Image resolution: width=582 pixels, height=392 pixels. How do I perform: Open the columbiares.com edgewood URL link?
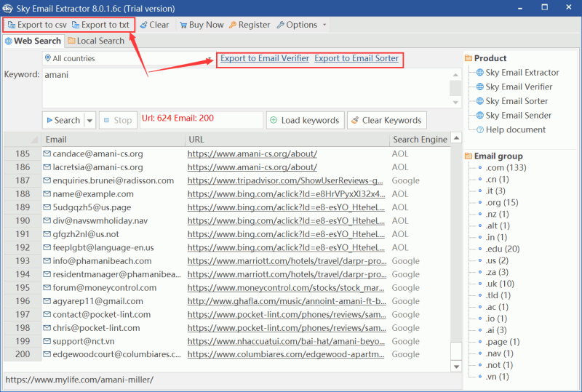286,354
